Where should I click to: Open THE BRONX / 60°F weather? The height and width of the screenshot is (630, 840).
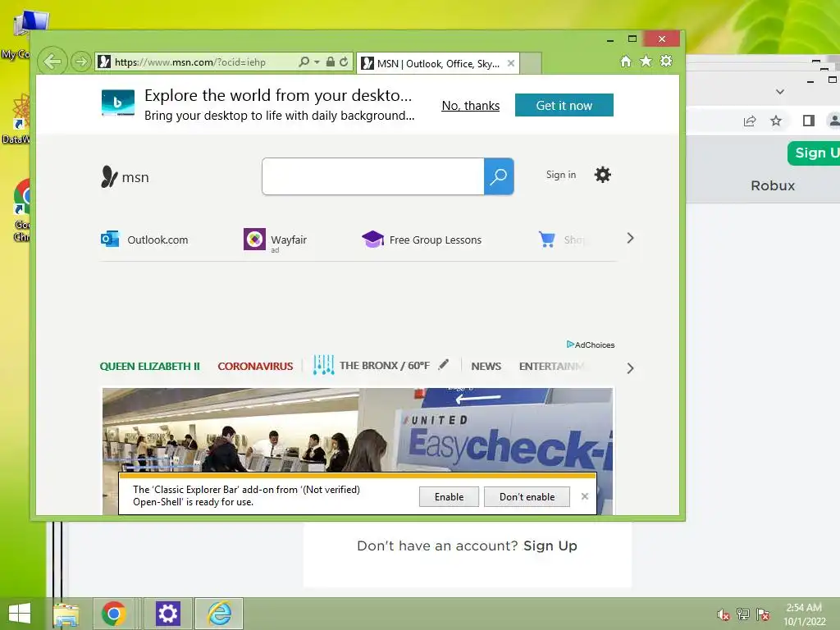click(384, 365)
